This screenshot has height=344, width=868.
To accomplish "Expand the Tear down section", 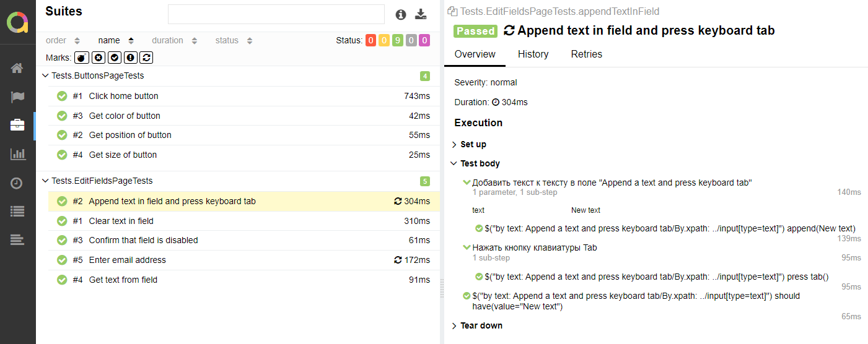I will point(477,325).
